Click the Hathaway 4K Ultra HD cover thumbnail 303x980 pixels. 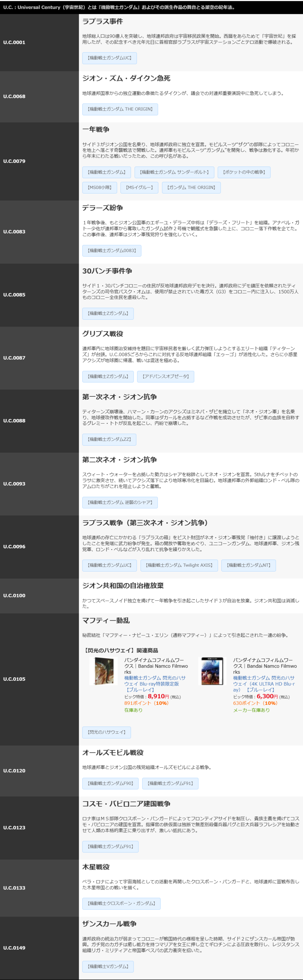pos(212,671)
